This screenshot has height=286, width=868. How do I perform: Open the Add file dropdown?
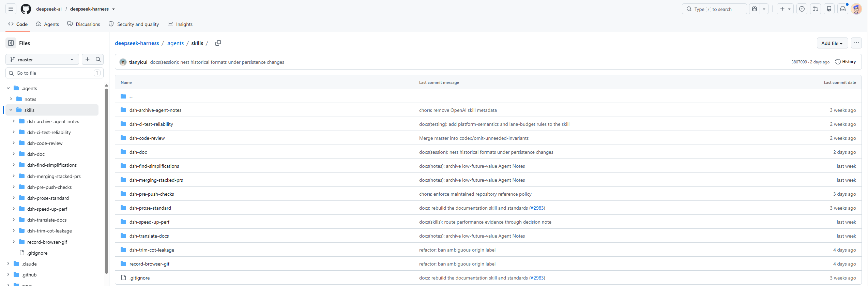click(x=832, y=43)
